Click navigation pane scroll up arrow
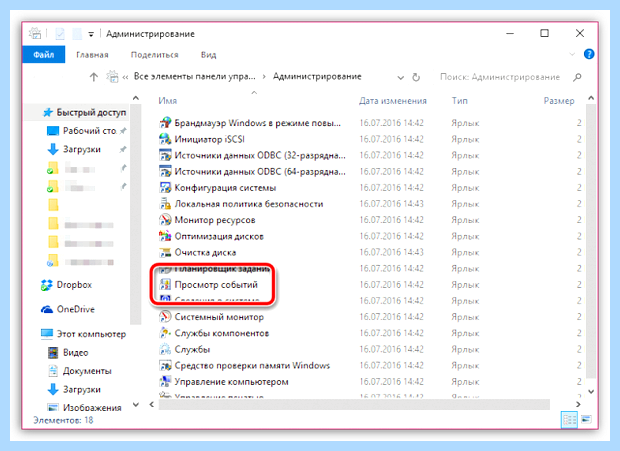This screenshot has height=451, width=620. point(136,97)
